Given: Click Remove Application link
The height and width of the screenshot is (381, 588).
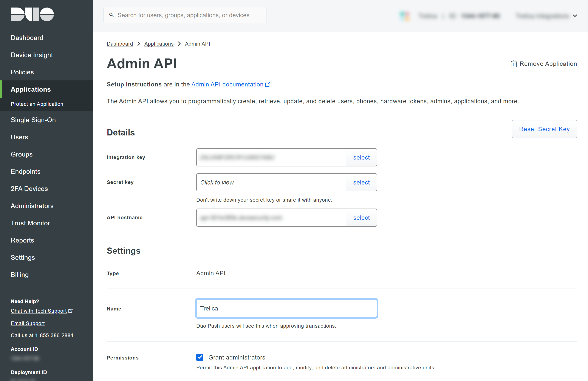Looking at the screenshot, I should [x=544, y=64].
